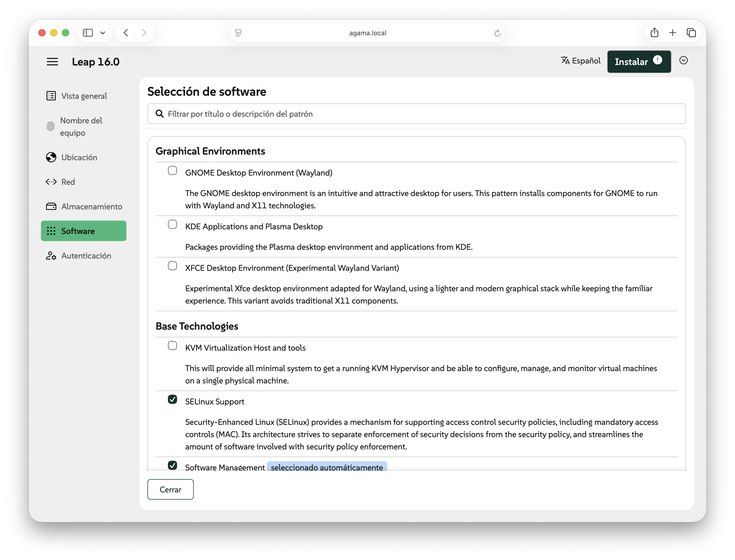Viewport: 735px width, 560px height.
Task: Uncheck the SELinux Support pattern
Action: coord(172,399)
